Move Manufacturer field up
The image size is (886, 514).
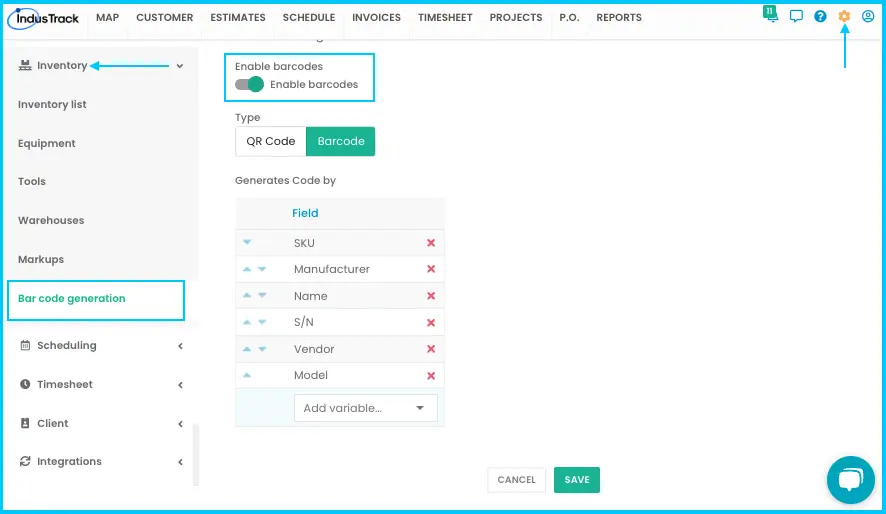pos(247,269)
